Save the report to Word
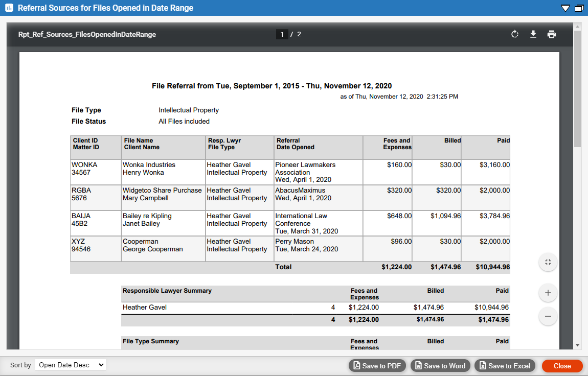 pos(440,365)
